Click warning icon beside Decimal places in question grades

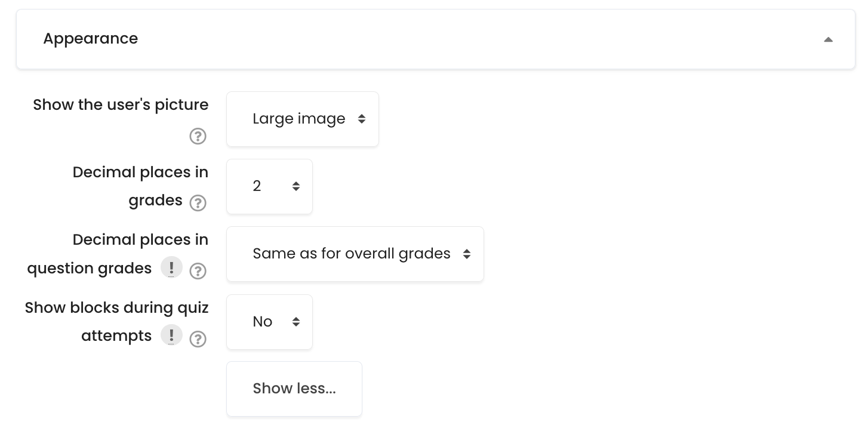coord(171,267)
